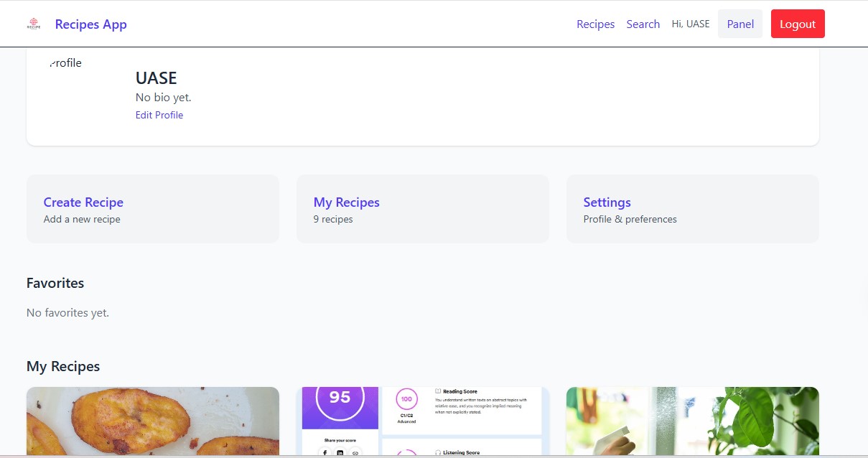This screenshot has height=458, width=868.
Task: Click the 'Hi, UASE' greeting text
Action: click(690, 24)
